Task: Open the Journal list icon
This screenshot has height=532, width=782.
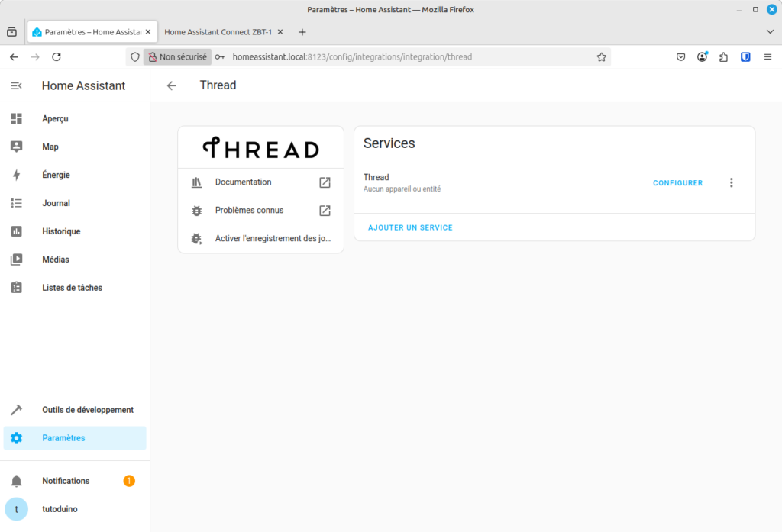Action: coord(17,203)
